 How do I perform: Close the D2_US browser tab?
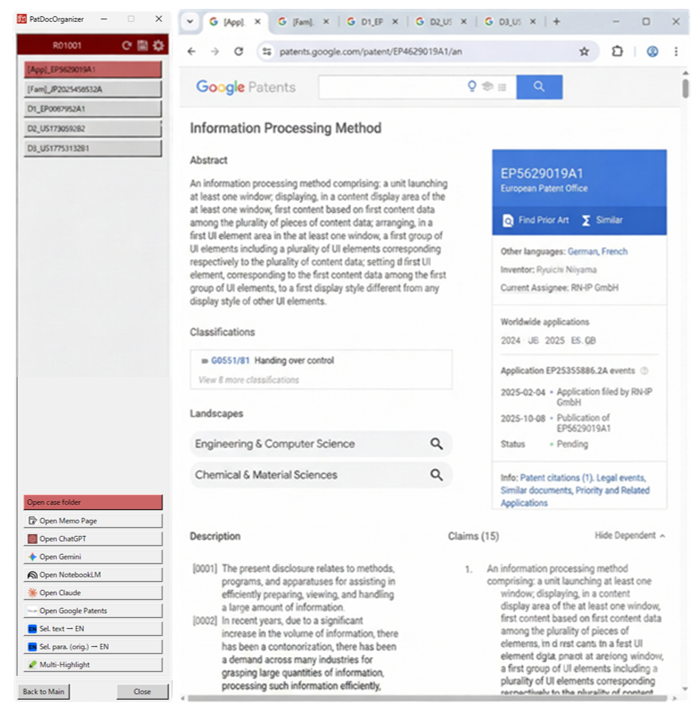tap(464, 22)
